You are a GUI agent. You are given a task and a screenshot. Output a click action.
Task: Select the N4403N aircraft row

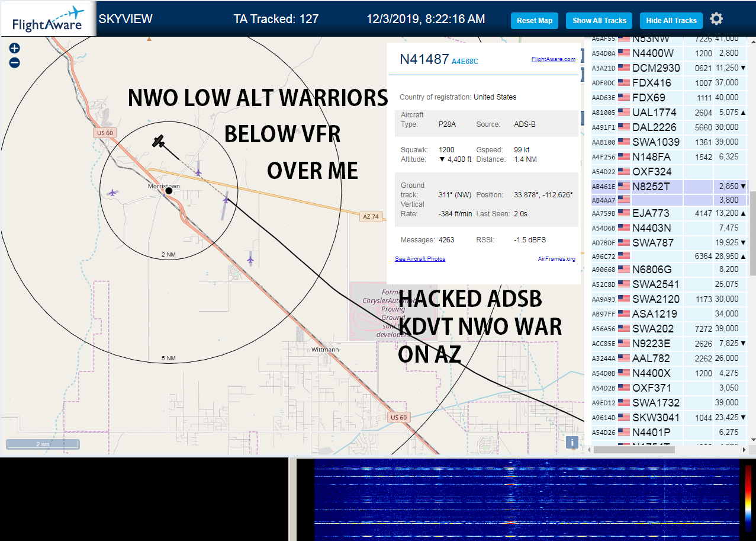click(x=668, y=228)
